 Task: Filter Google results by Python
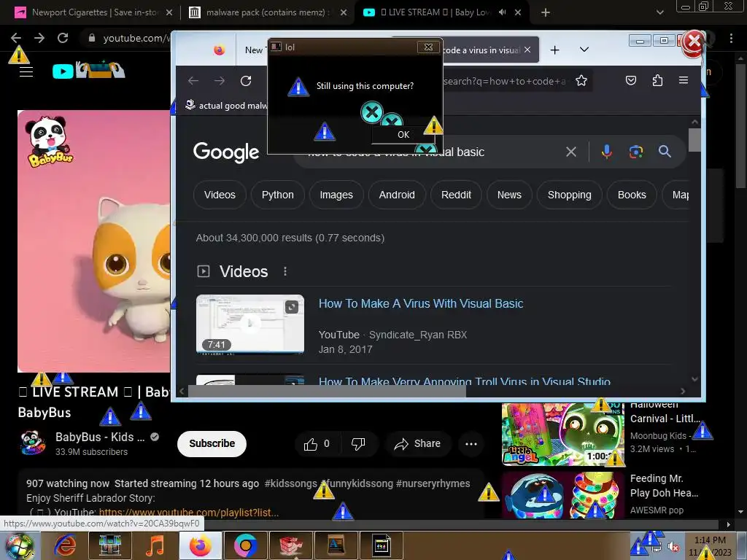pyautogui.click(x=278, y=195)
